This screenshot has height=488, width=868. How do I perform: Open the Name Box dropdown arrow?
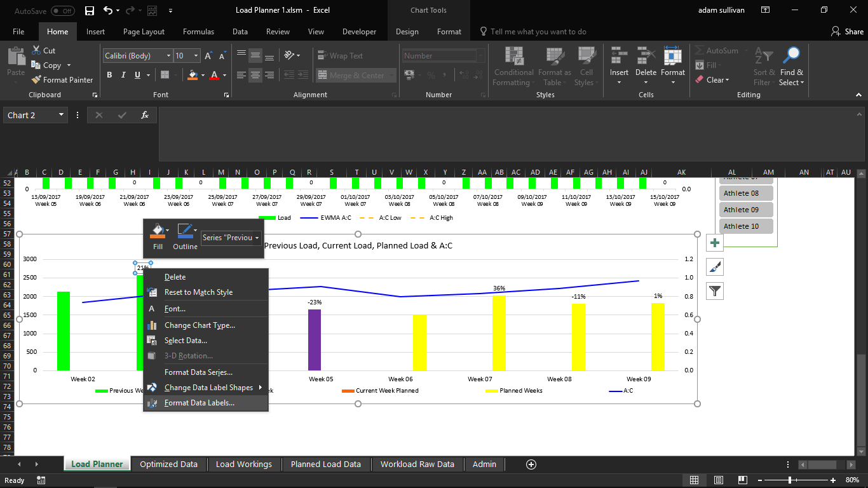tap(62, 115)
